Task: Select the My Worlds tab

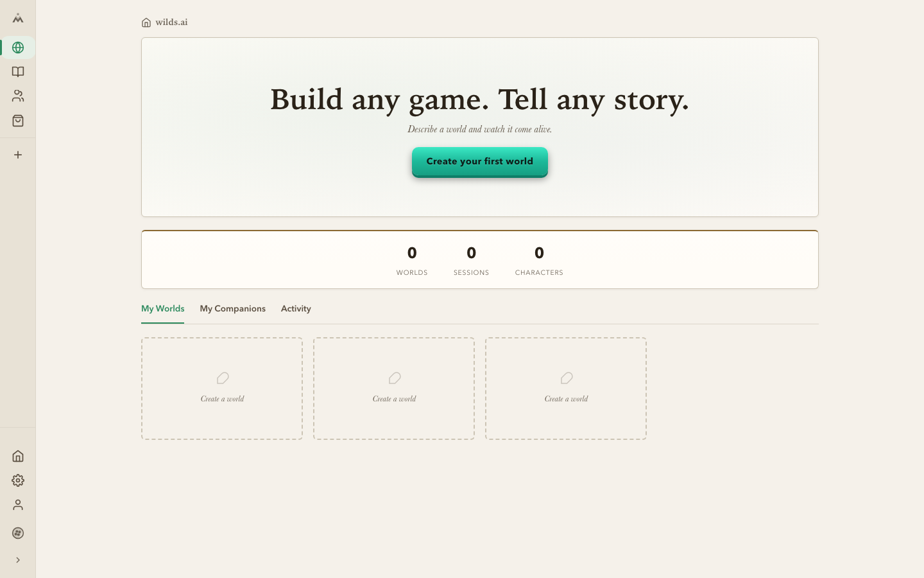Action: coord(162,308)
